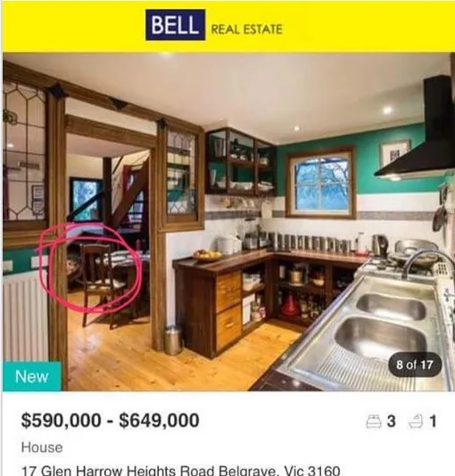Click the white radiator by the doorway
The width and height of the screenshot is (455, 476).
point(26,316)
